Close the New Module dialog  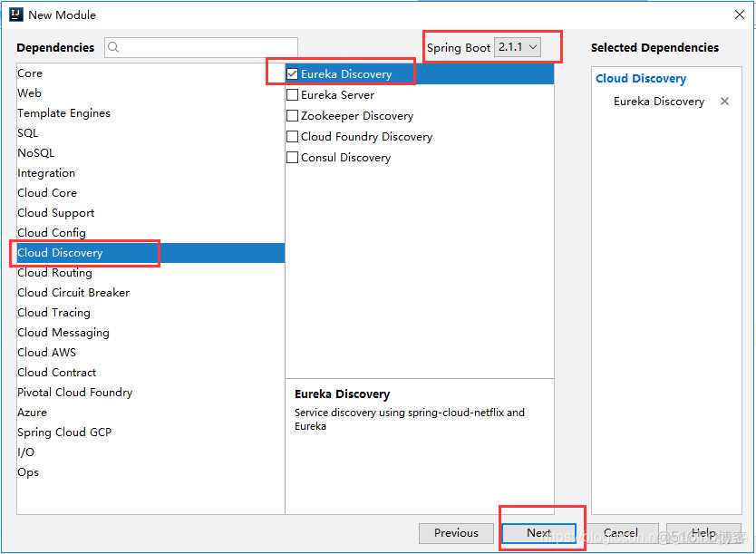(739, 15)
